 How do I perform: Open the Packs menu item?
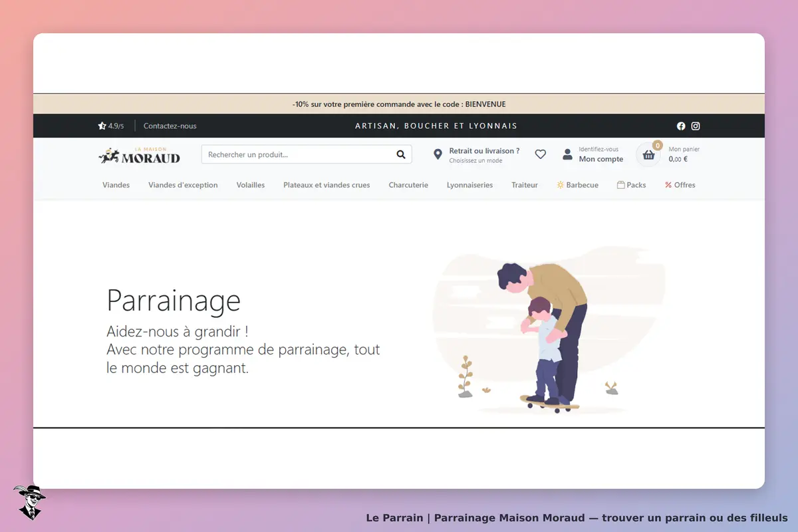pyautogui.click(x=632, y=185)
